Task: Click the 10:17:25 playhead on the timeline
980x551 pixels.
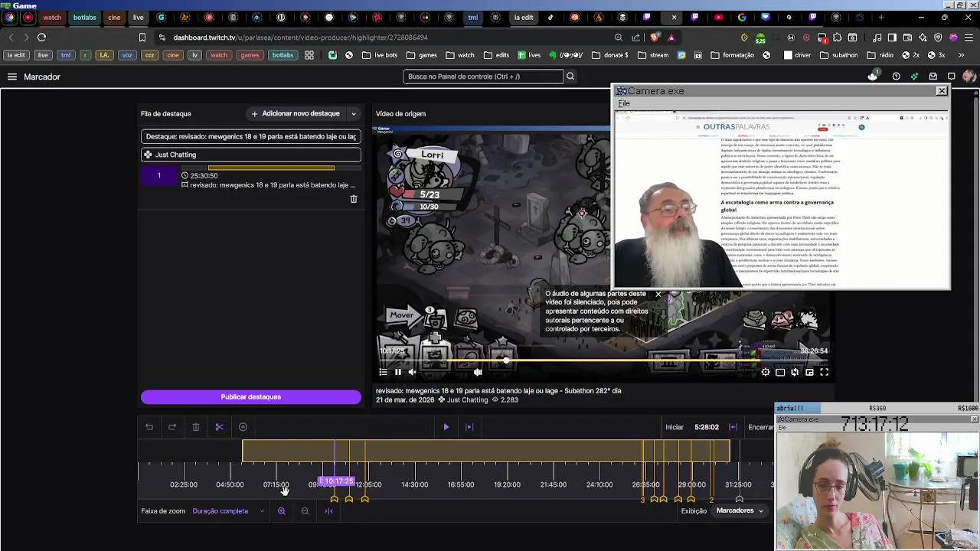Action: (338, 481)
